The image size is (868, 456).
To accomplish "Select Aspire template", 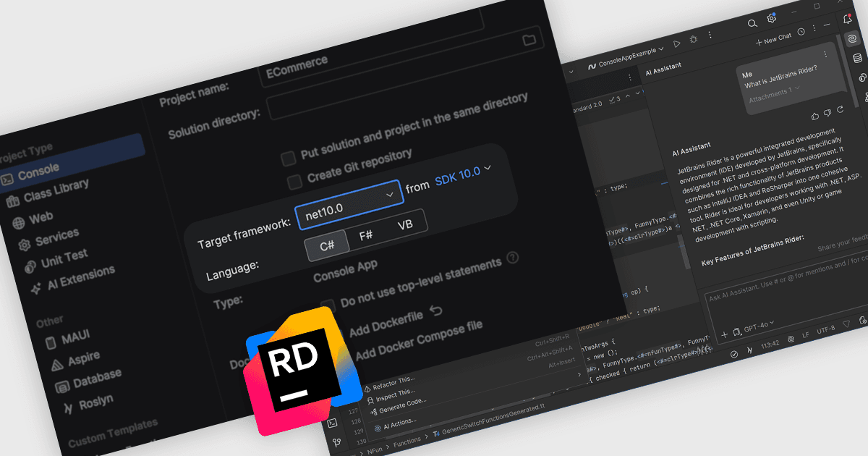I will click(x=75, y=360).
